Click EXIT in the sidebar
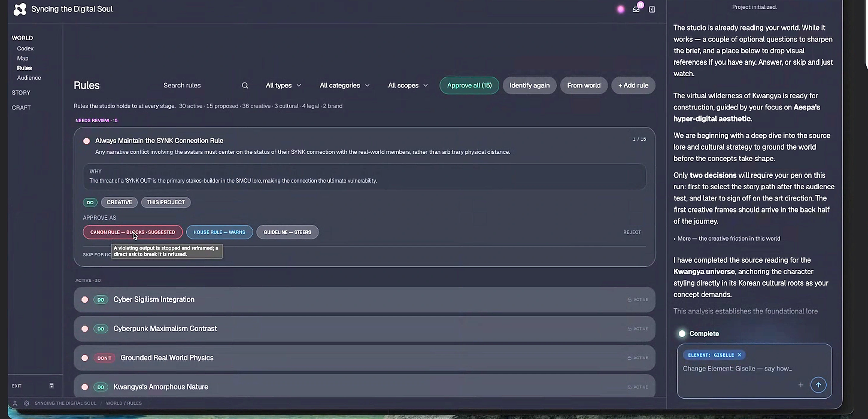The height and width of the screenshot is (419, 868). click(x=16, y=386)
